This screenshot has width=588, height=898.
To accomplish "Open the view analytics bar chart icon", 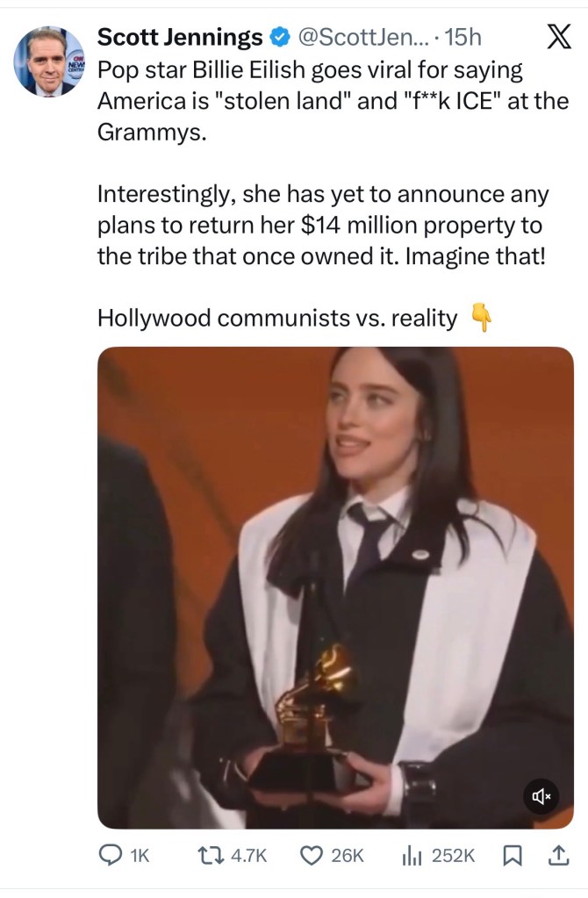I will [x=411, y=856].
